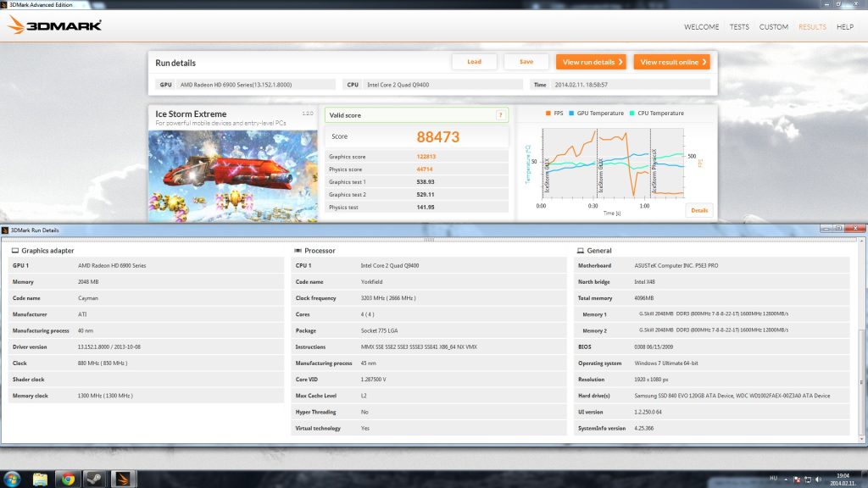Image resolution: width=868 pixels, height=488 pixels.
Task: Click the CPU field in Run details
Action: [x=432, y=85]
